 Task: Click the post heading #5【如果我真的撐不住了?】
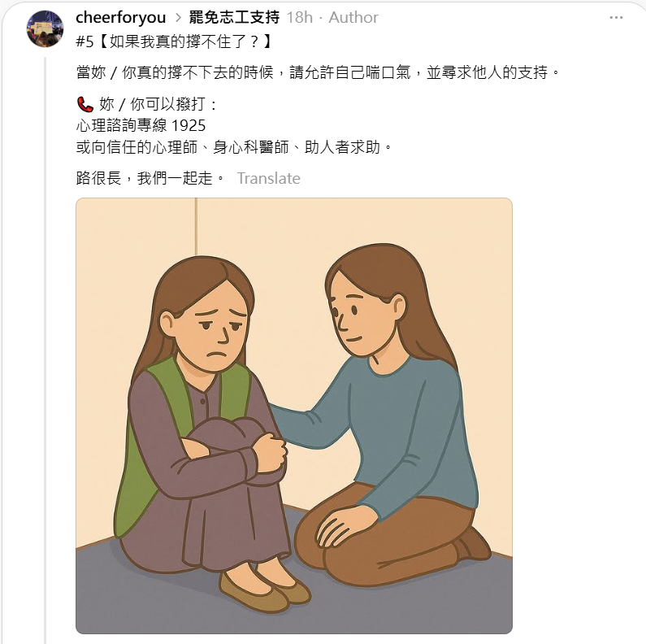173,41
